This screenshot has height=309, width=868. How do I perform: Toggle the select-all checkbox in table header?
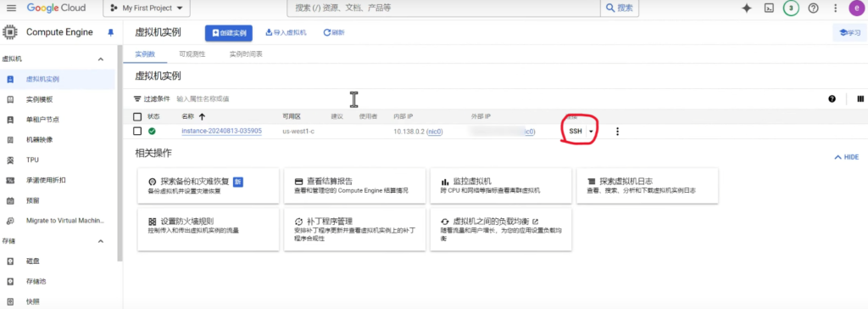coord(137,116)
